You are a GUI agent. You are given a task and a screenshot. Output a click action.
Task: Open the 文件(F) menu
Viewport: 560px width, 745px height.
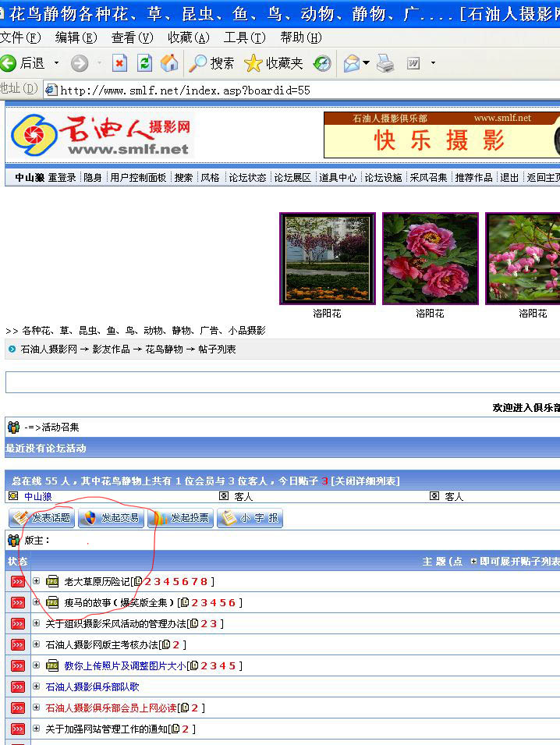pyautogui.click(x=20, y=37)
